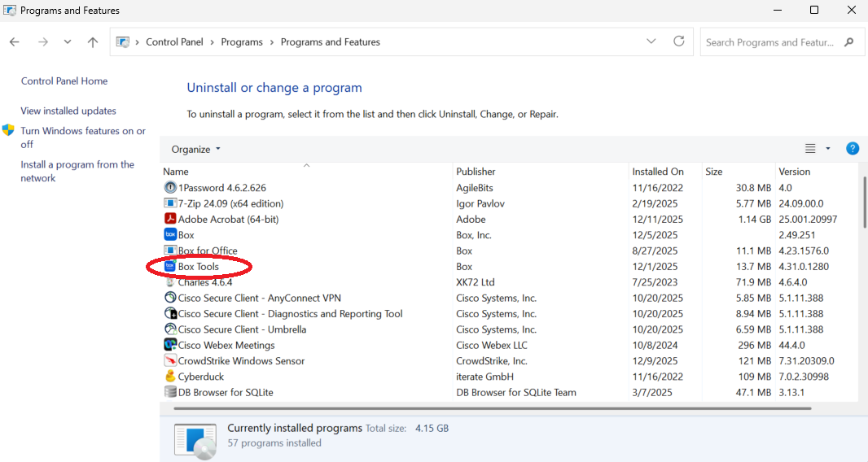The image size is (868, 462).
Task: Sort list by Installed On column
Action: pos(658,172)
